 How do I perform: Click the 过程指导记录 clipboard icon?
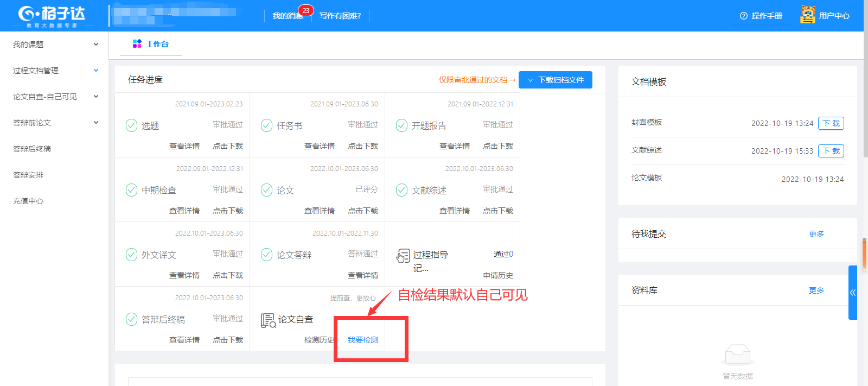[403, 256]
